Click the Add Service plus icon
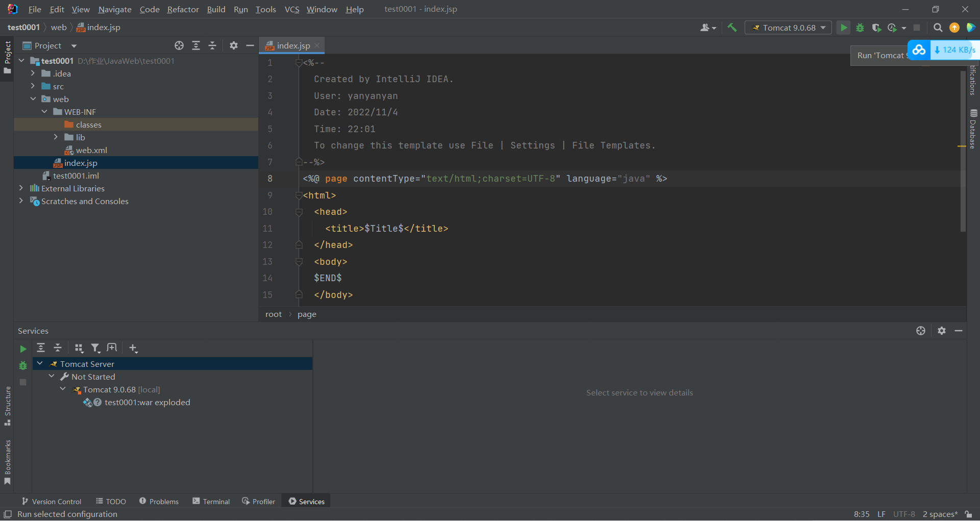The image size is (980, 521). (x=133, y=348)
